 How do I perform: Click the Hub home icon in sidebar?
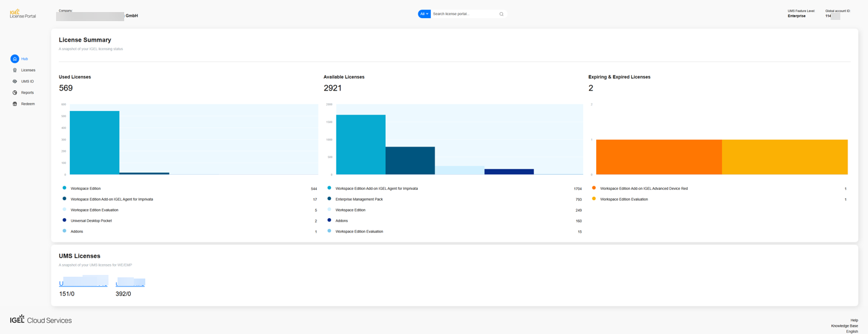click(x=14, y=59)
